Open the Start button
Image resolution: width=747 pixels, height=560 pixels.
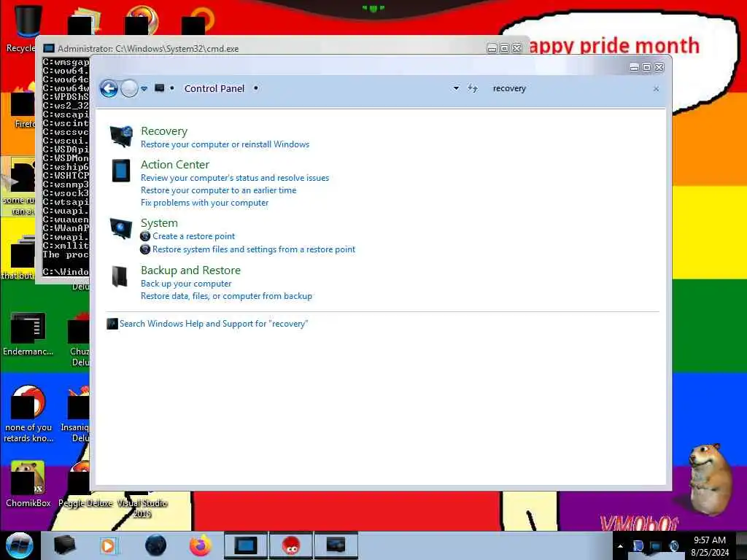[20, 545]
